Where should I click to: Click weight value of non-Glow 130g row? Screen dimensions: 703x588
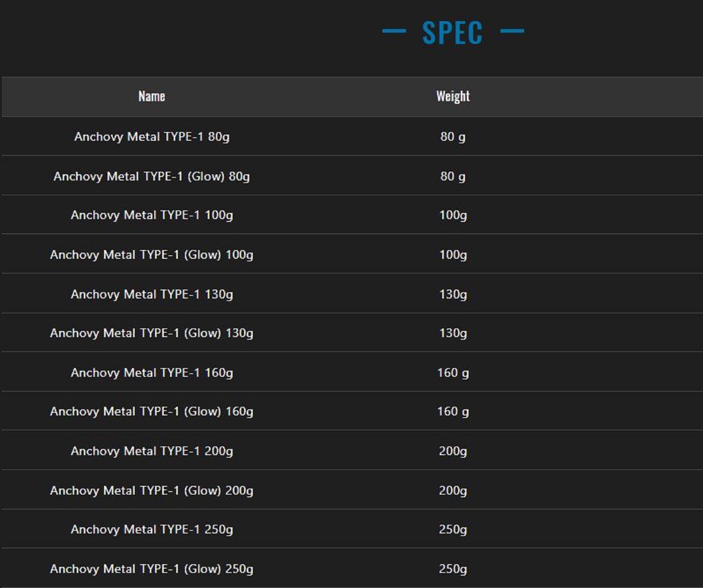[x=453, y=294]
